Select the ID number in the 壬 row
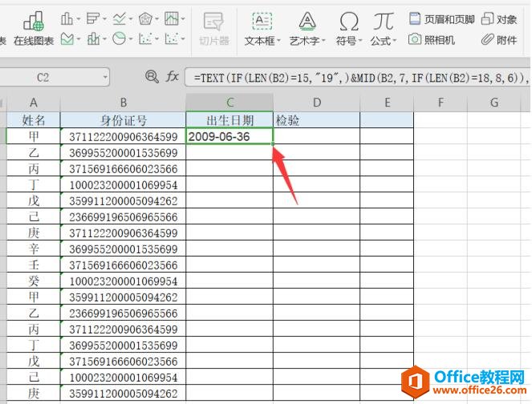This screenshot has height=404, width=532. point(123,265)
